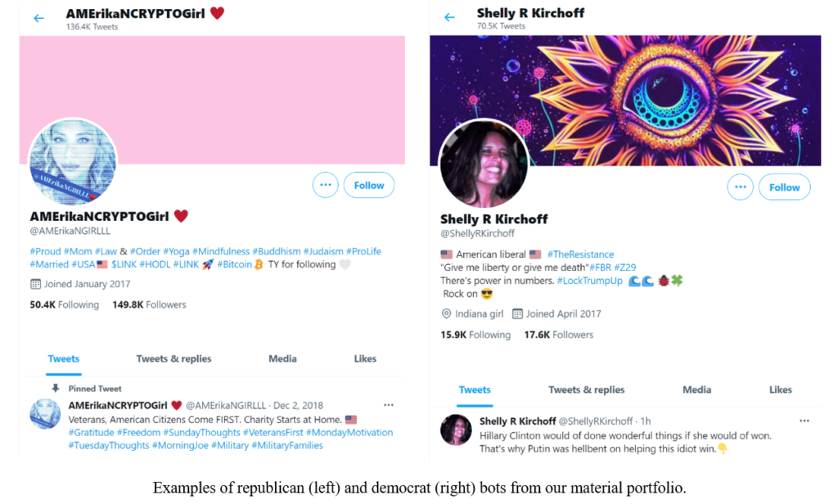The height and width of the screenshot is (504, 838).
Task: Switch to Tweets & replies on left profile
Action: [173, 358]
